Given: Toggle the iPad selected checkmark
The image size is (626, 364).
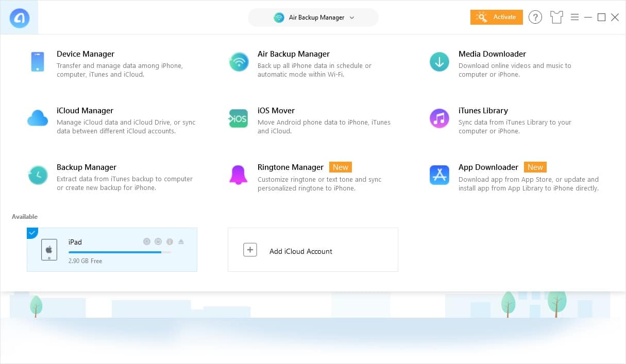Looking at the screenshot, I should [31, 233].
